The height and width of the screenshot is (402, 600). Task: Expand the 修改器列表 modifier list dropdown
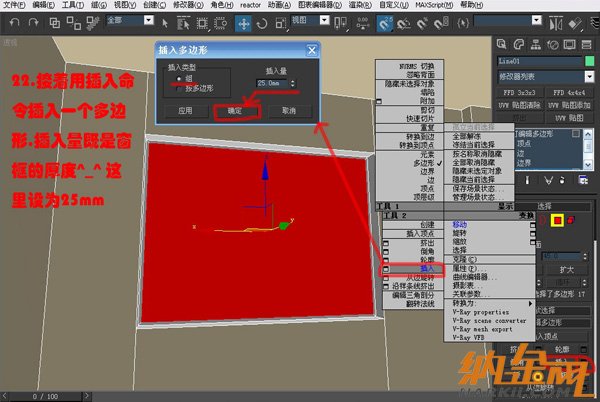pyautogui.click(x=589, y=77)
